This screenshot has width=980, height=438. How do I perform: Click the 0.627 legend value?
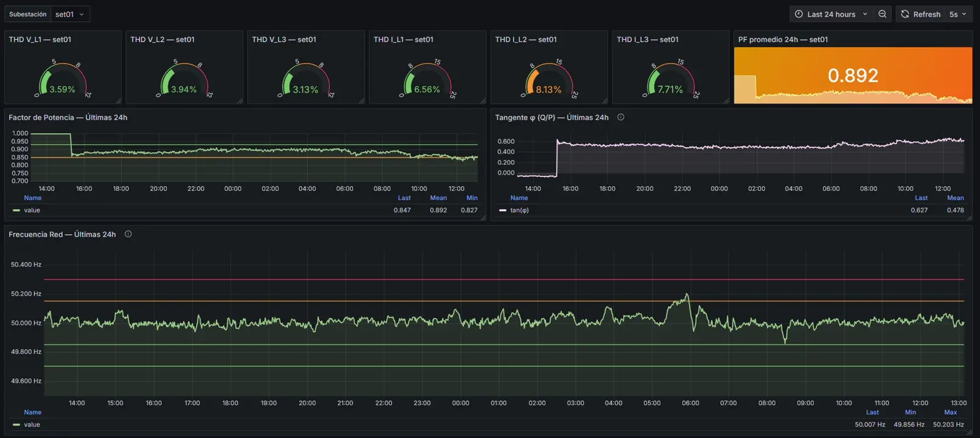click(919, 210)
